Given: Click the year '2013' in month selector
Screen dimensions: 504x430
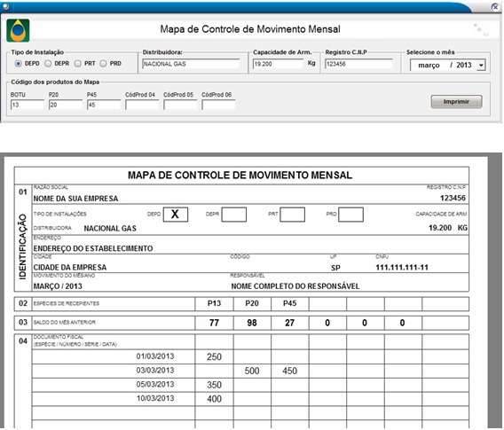Looking at the screenshot, I should [464, 66].
